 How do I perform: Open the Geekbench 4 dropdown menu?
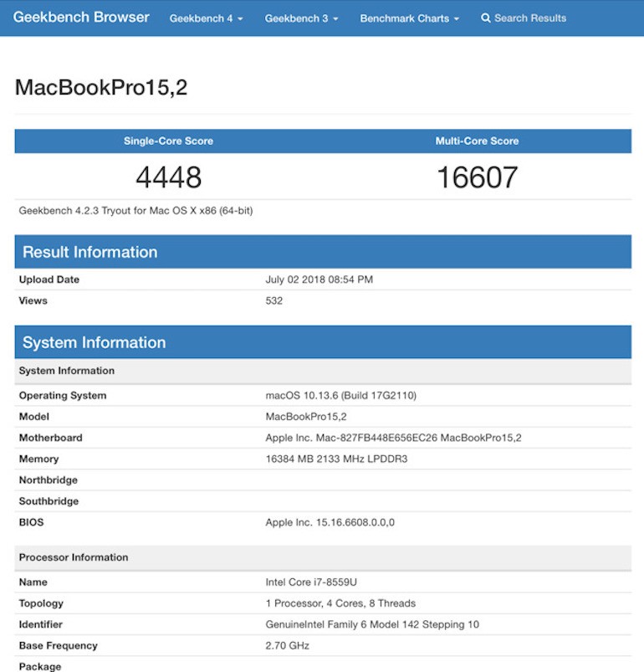point(206,18)
